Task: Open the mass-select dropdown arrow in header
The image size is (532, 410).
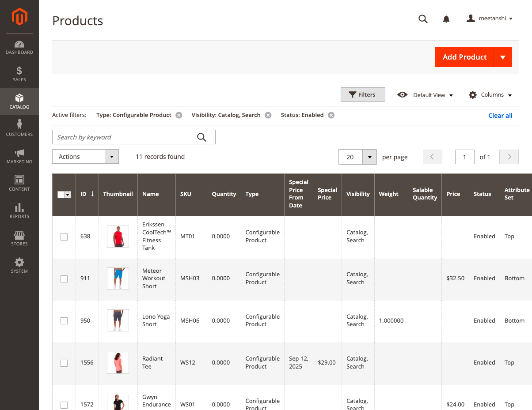Action: [x=68, y=195]
